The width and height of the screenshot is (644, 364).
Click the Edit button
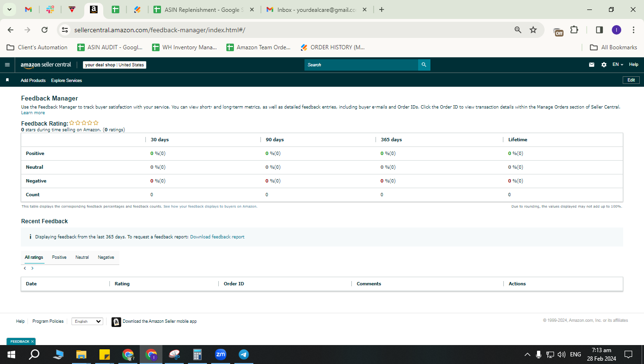[631, 80]
